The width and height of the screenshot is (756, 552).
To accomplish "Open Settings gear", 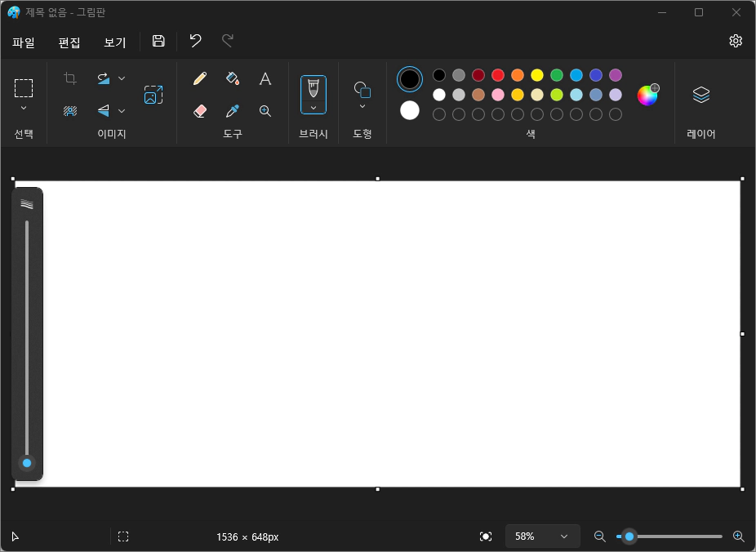I will pos(736,41).
